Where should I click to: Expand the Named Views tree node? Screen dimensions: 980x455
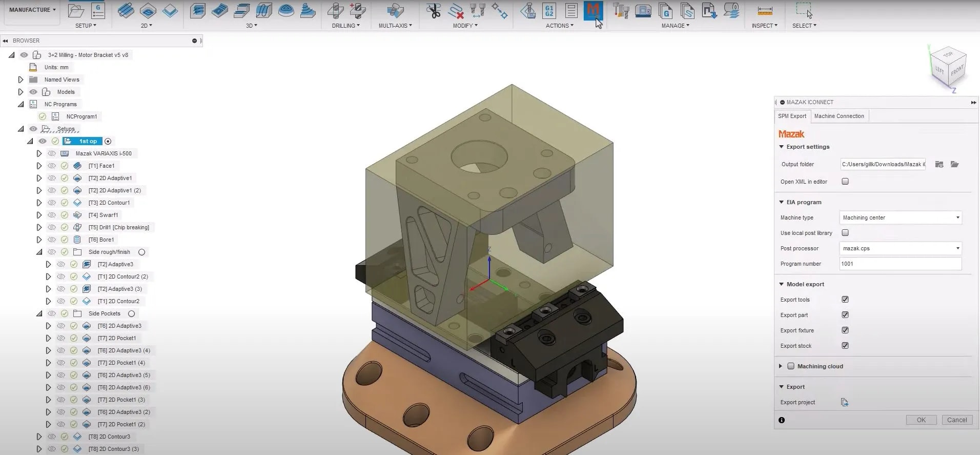tap(21, 80)
